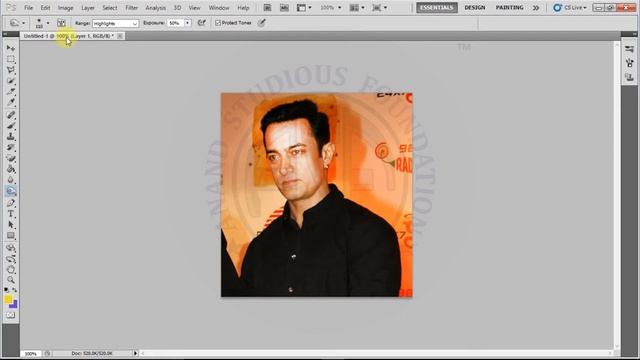Launch Bridge from application bar
This screenshot has width=640, height=360.
coord(267,7)
